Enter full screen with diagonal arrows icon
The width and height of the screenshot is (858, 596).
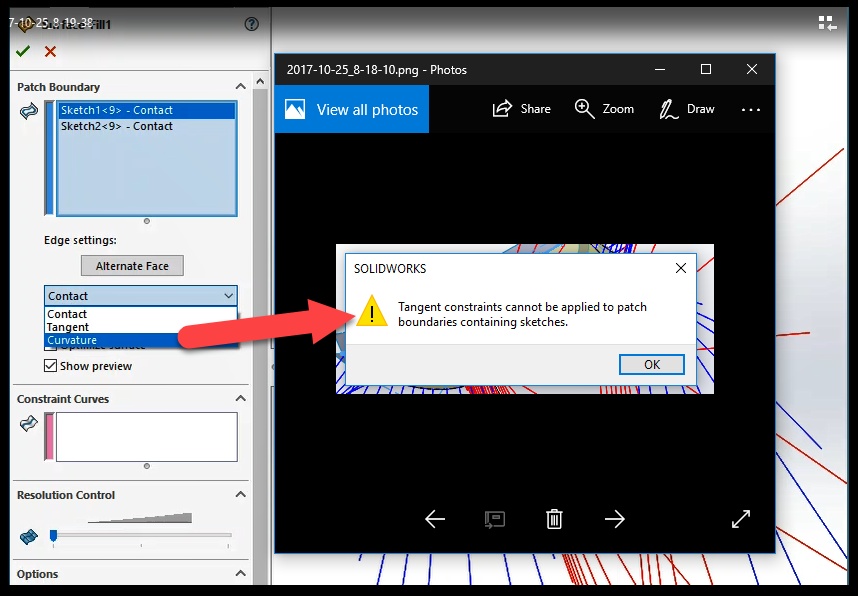coord(741,519)
